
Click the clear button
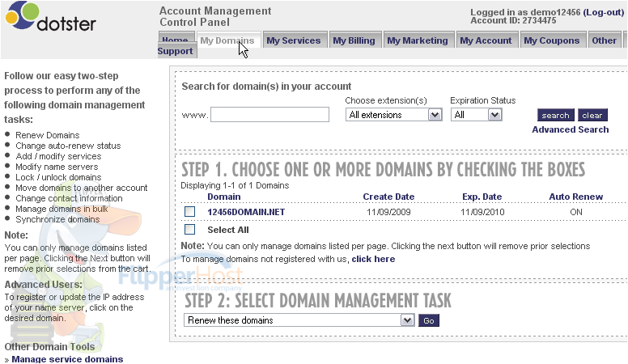pos(592,116)
